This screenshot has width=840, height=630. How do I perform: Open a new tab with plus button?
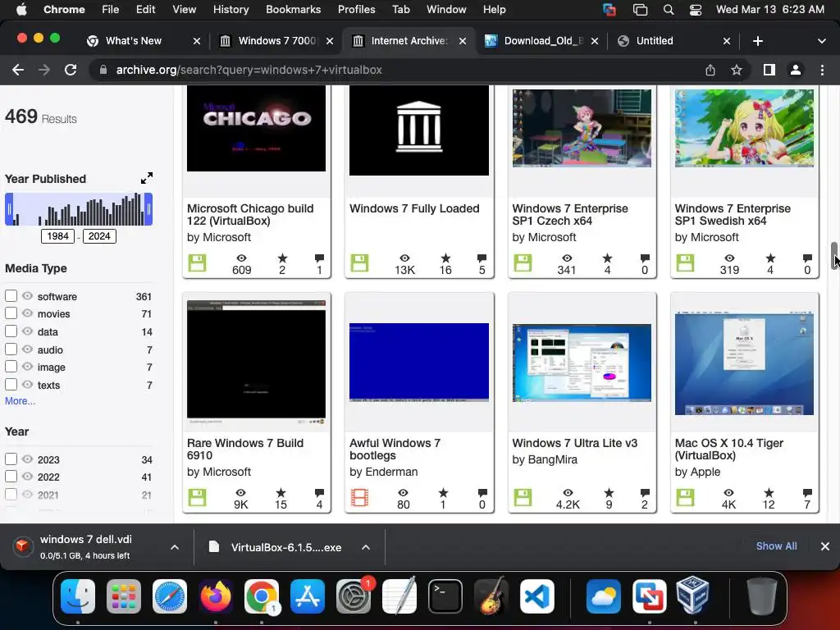(x=757, y=41)
